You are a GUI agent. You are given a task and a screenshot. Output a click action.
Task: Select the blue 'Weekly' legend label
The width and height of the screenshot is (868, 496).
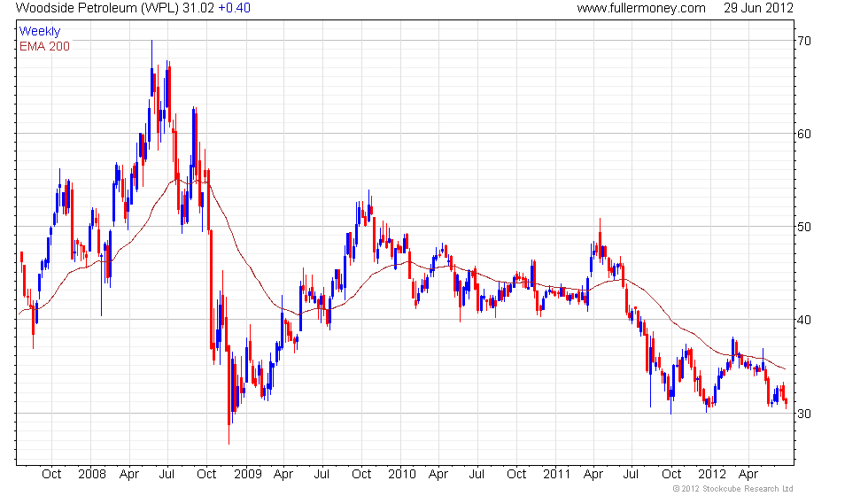(39, 32)
